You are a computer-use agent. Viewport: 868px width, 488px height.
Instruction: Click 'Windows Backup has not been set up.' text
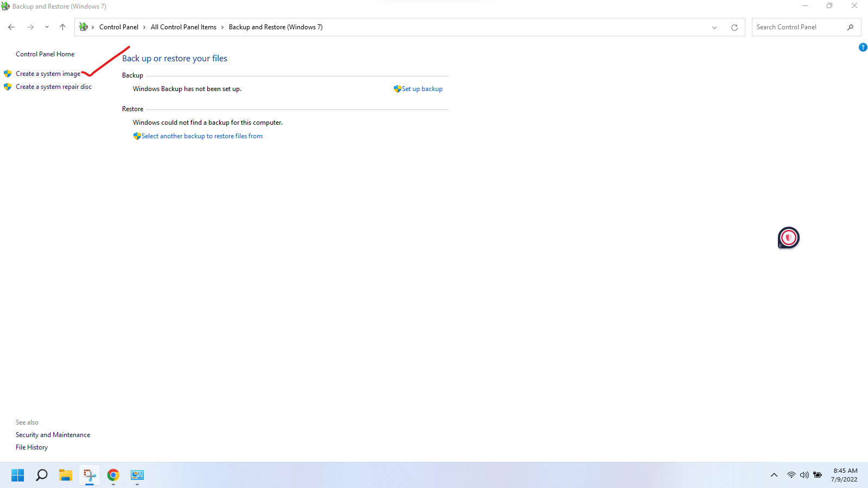point(187,89)
